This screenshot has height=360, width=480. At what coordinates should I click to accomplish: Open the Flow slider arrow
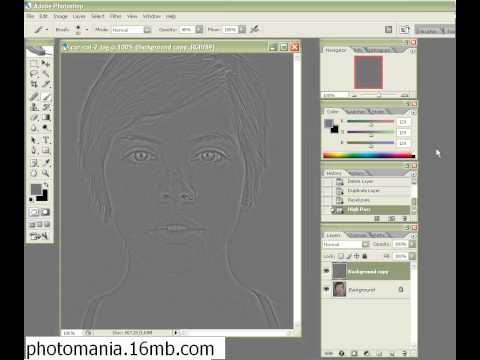242,29
